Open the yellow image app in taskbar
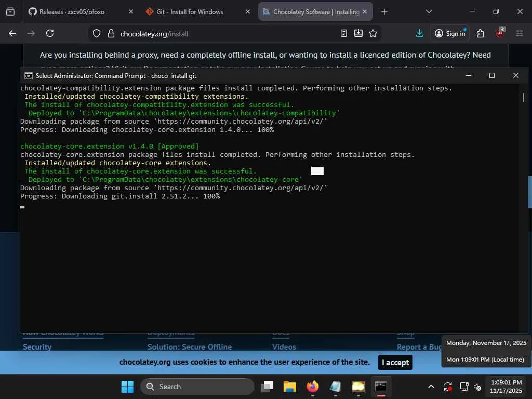532x399 pixels. point(358,387)
